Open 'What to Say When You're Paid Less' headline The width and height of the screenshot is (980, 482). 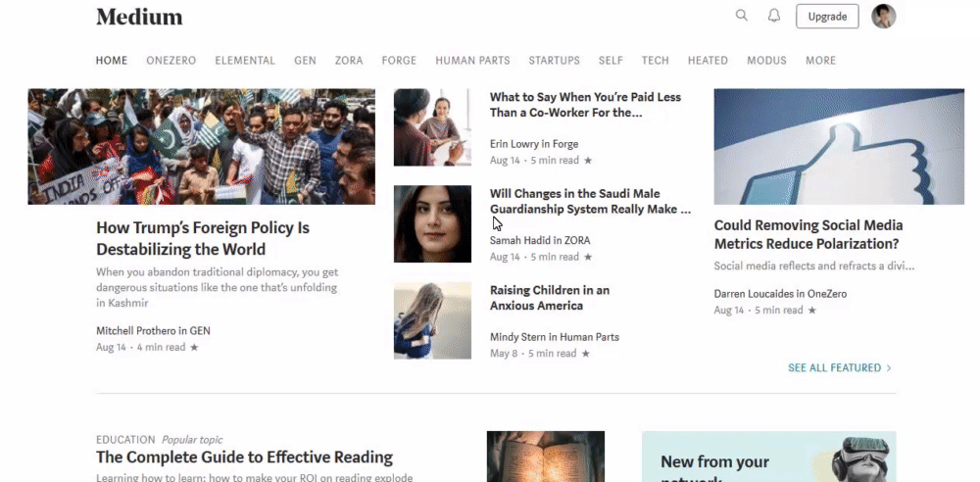(585, 105)
